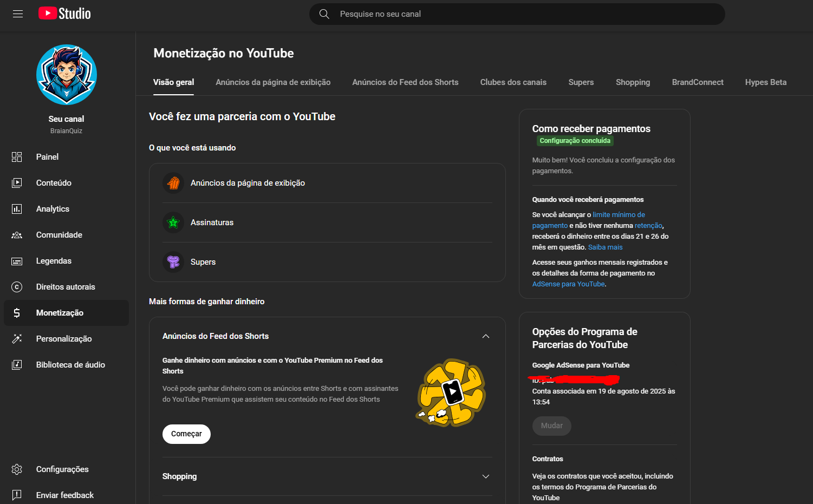Viewport: 813px width, 504px height.
Task: Select Monetização in the sidebar
Action: pyautogui.click(x=67, y=313)
